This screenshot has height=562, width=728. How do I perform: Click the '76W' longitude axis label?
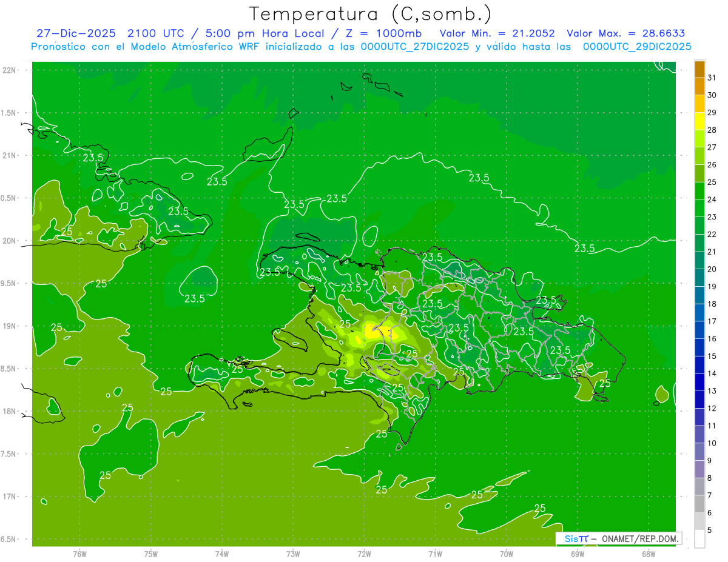tap(79, 554)
